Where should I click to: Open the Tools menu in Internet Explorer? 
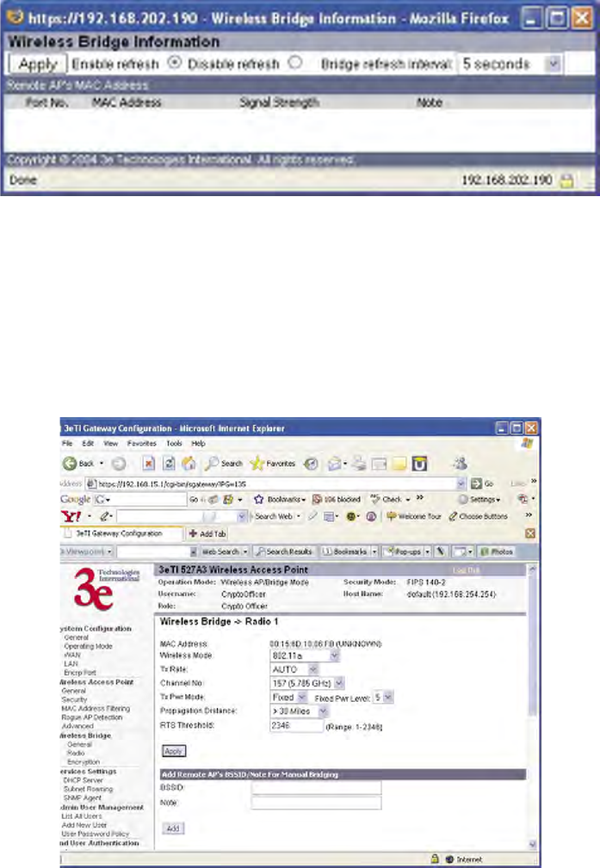tap(174, 443)
